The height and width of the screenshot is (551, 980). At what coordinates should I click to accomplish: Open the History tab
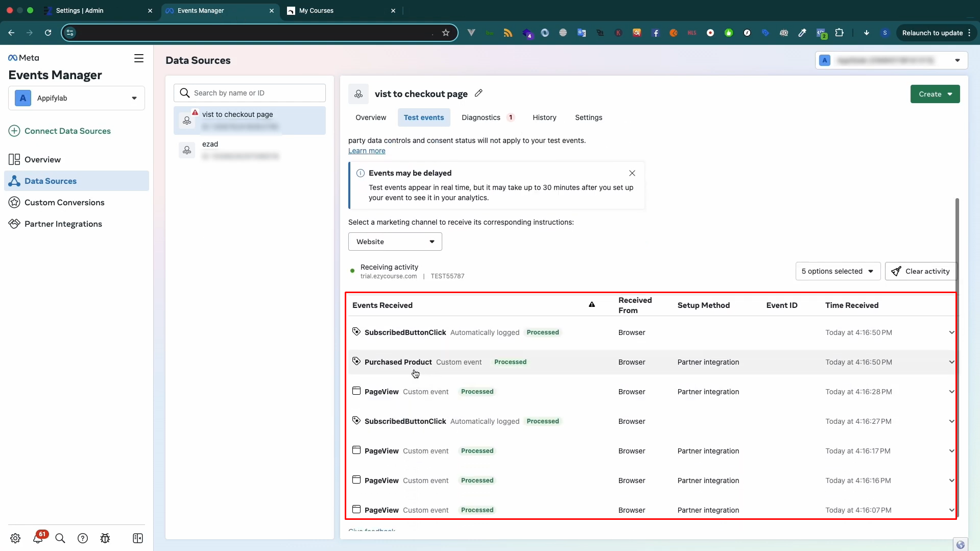tap(544, 117)
